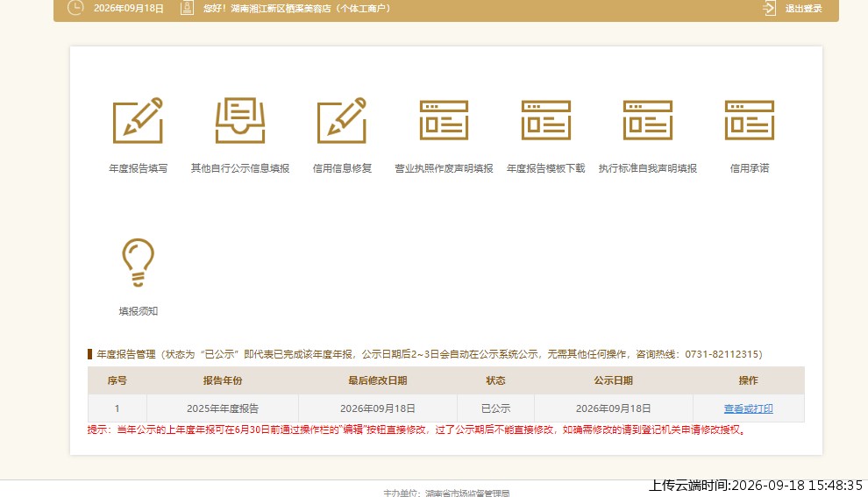Click the 公示日期 column header
868x497 pixels.
tap(614, 380)
